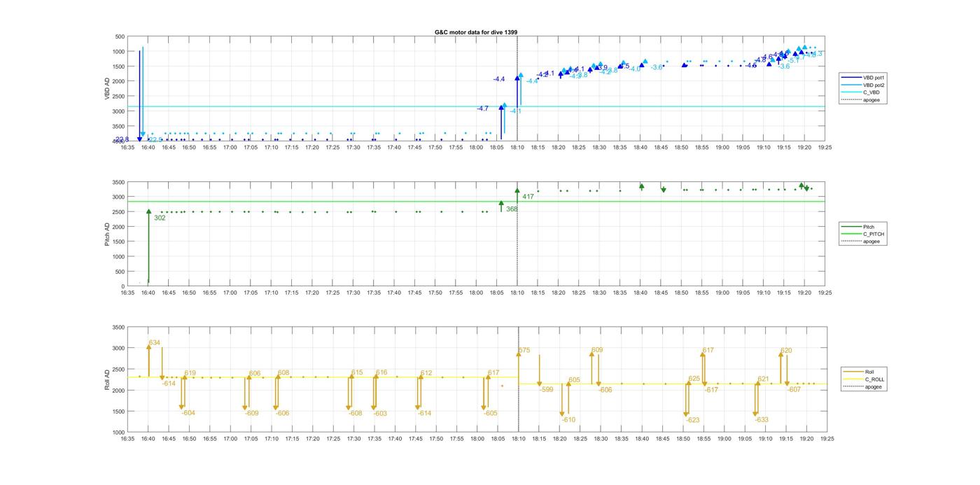Click 'apogee' in the VBD legend

pyautogui.click(x=871, y=99)
